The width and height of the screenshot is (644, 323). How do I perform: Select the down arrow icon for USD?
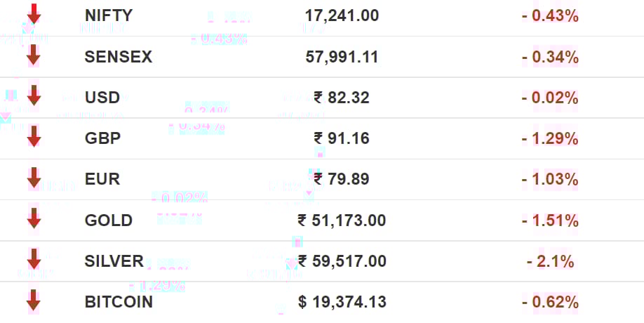pyautogui.click(x=34, y=95)
